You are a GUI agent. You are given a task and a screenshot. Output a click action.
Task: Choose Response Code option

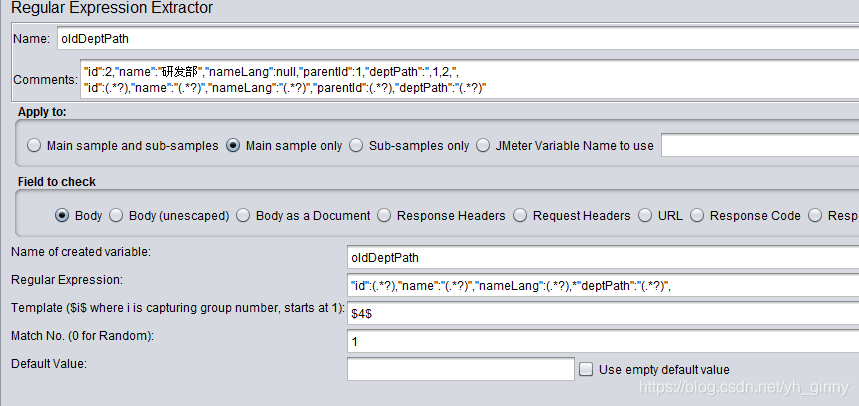click(x=697, y=216)
